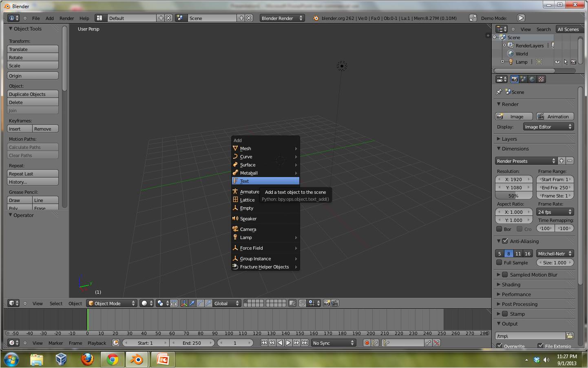
Task: Click the History... button
Action: pos(33,182)
